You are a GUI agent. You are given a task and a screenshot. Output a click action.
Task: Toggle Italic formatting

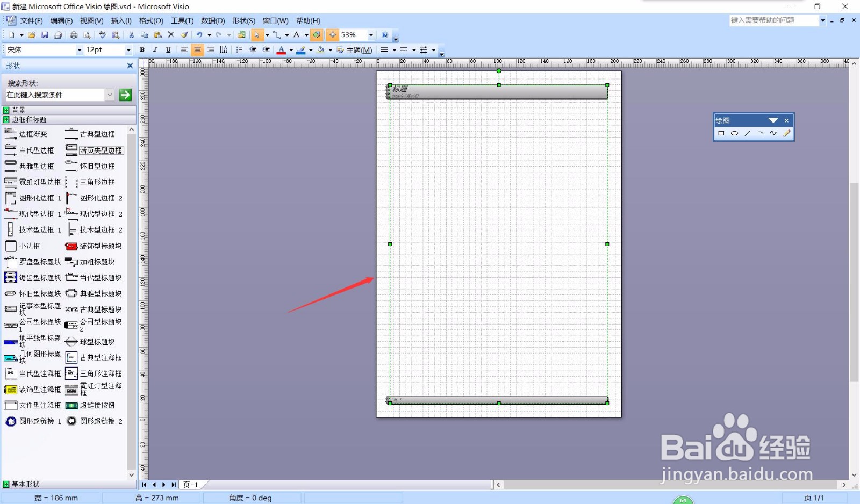155,50
